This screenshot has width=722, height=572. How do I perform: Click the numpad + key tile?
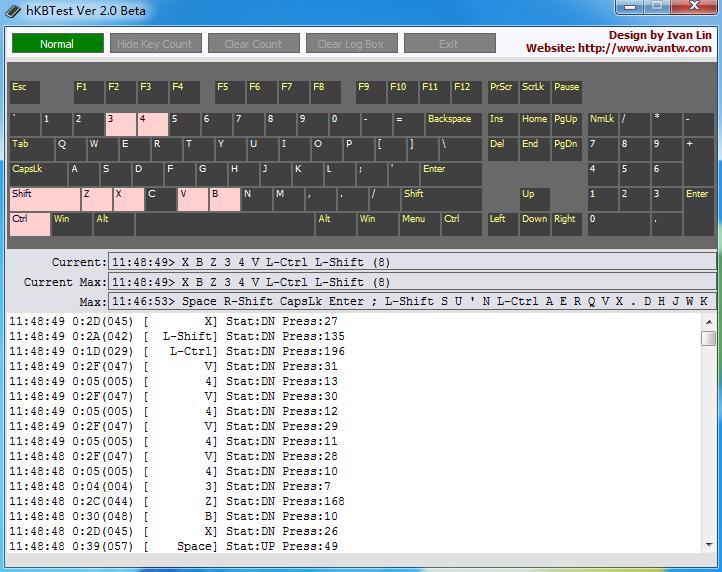(x=699, y=162)
